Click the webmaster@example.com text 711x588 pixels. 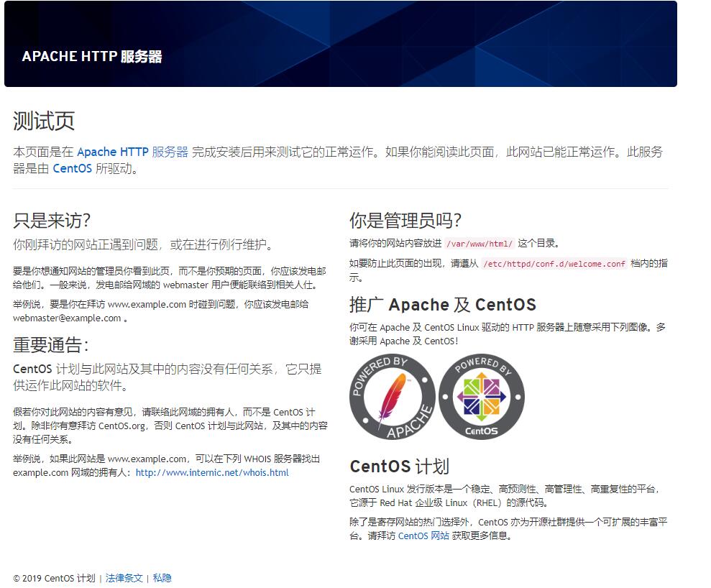67,318
